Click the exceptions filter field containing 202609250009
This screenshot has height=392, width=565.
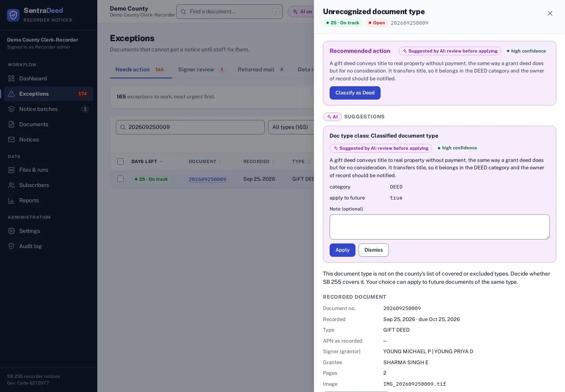click(190, 127)
